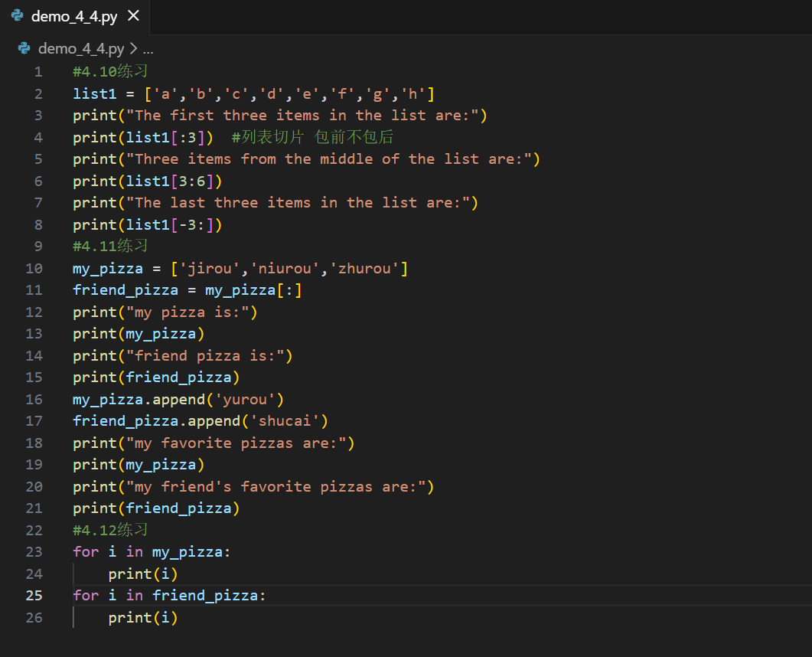
Task: Click 'my_pizza' in line 10 assignment
Action: point(108,269)
